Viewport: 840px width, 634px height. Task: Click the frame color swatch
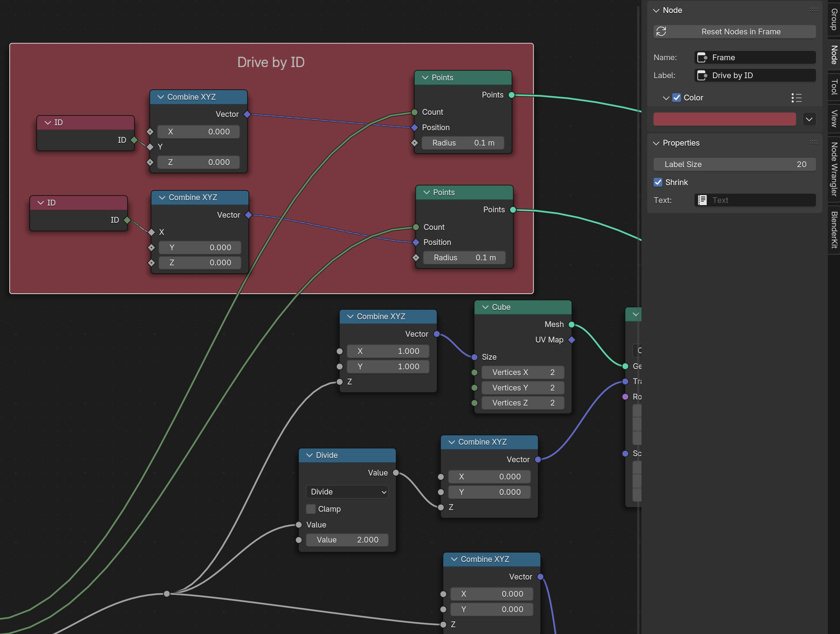click(725, 119)
